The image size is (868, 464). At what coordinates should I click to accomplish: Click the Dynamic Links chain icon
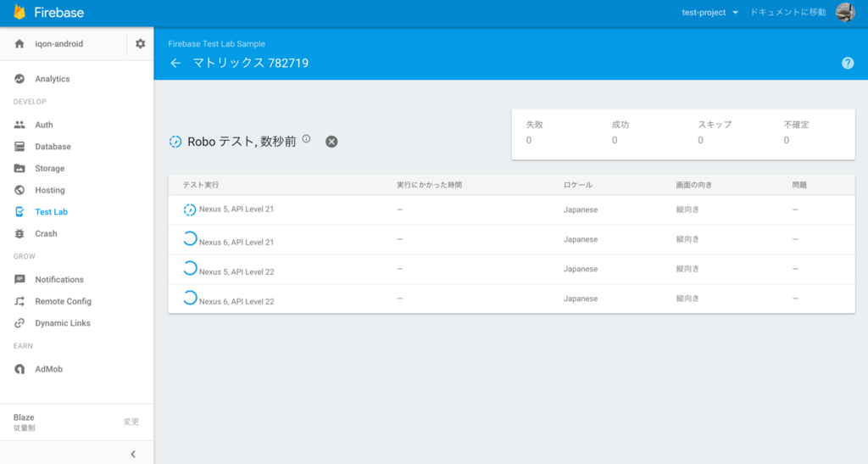[x=19, y=323]
